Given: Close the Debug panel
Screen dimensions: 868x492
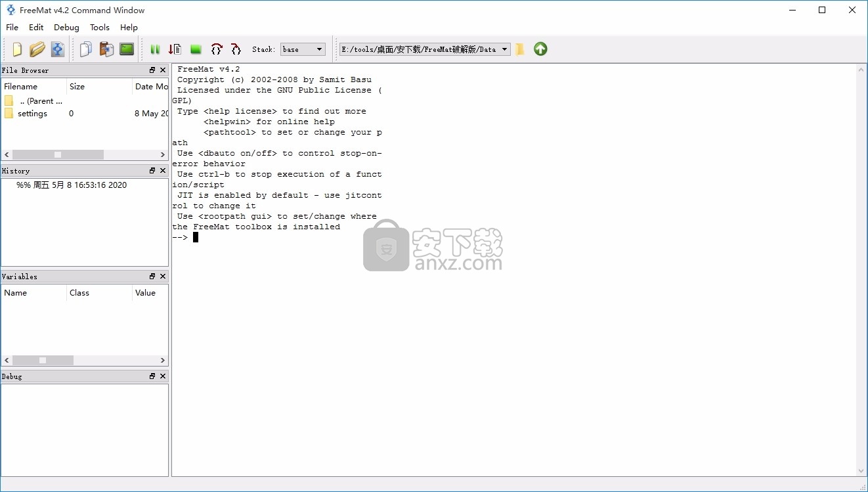Looking at the screenshot, I should click(x=163, y=376).
